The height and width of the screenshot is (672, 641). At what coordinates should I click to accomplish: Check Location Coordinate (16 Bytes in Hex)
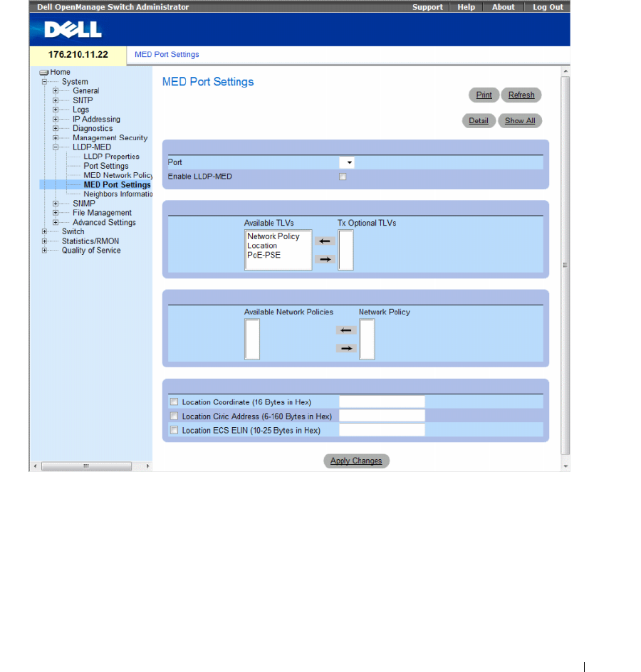click(x=174, y=402)
